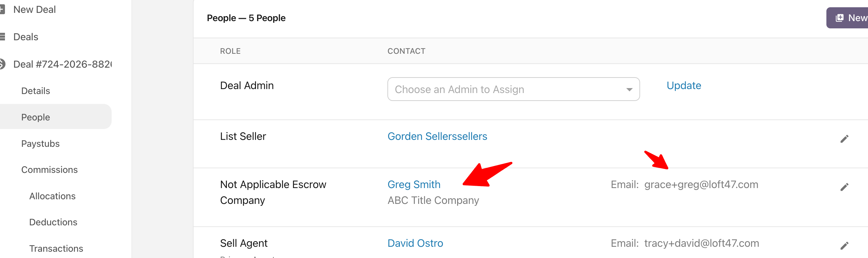Click the New Deal plus icon
Viewport: 868px width, 258px height.
(x=2, y=10)
